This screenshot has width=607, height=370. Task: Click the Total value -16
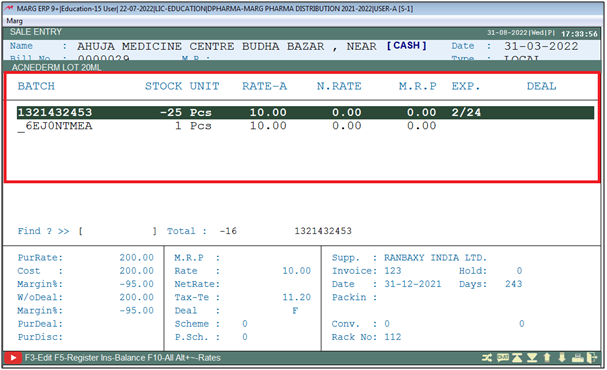pos(228,231)
